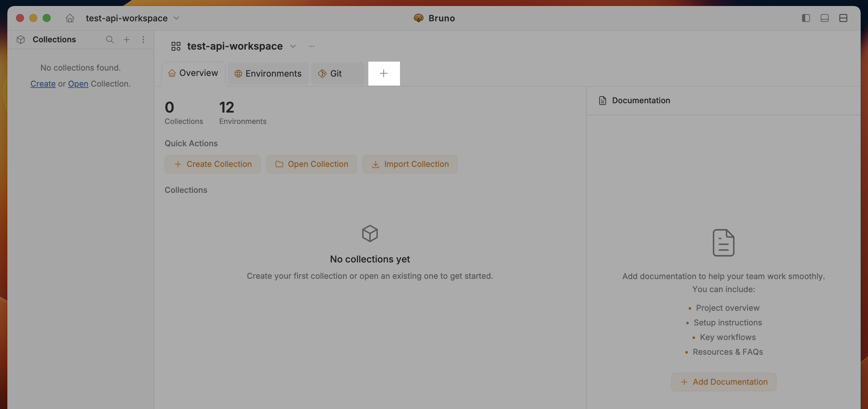Image resolution: width=868 pixels, height=409 pixels.
Task: Click the plus button to open a new tab
Action: pos(384,73)
